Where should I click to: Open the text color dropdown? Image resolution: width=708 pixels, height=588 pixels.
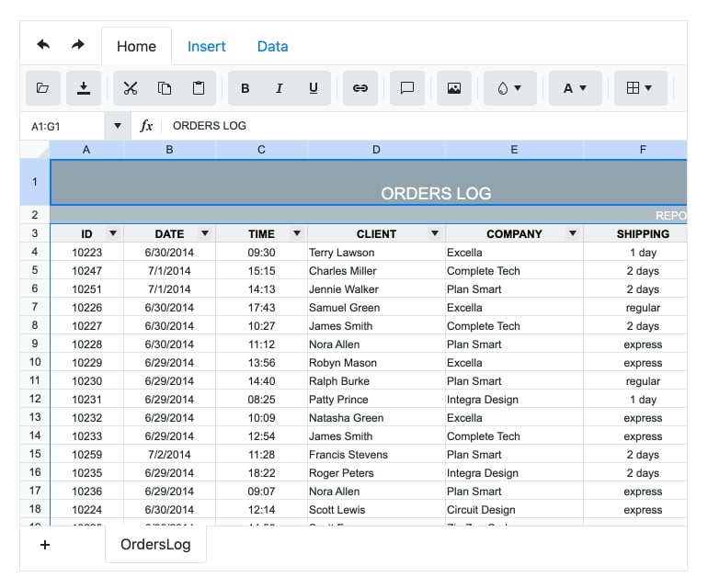576,88
